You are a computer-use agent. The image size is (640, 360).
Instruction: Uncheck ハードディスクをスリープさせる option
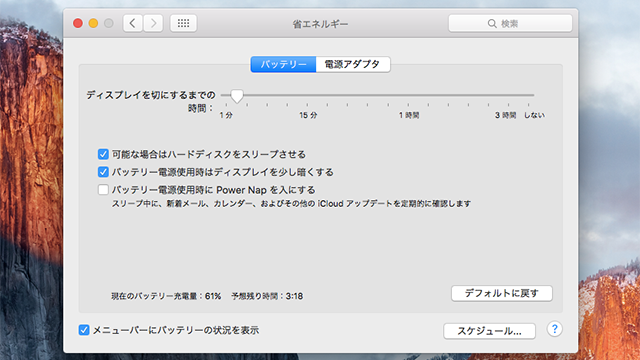(x=103, y=154)
